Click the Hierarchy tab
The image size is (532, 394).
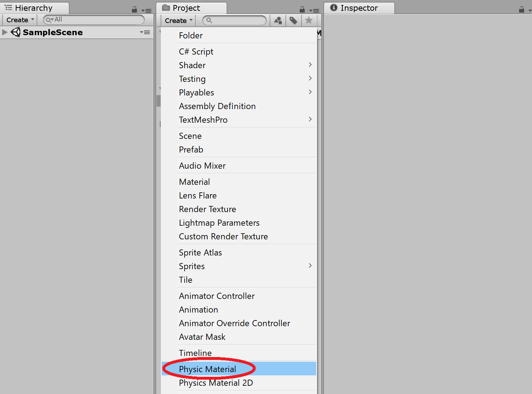tap(34, 8)
